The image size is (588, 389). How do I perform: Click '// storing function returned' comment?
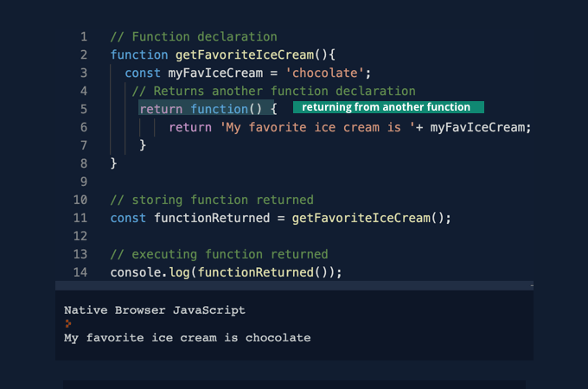click(x=212, y=200)
